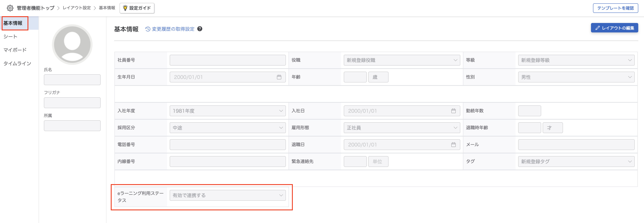Open the 入社日 calendar icon

coord(453,111)
